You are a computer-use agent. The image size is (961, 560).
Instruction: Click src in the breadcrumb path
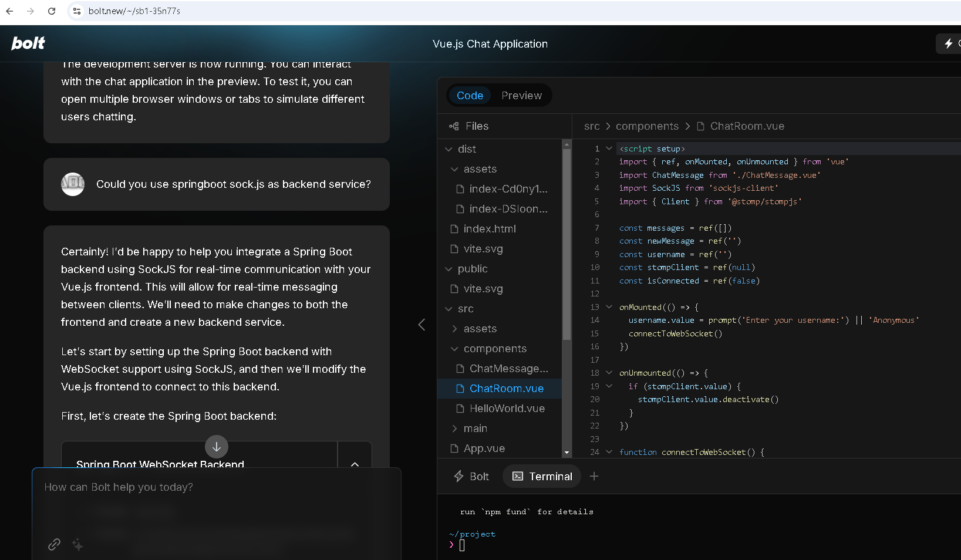click(592, 126)
